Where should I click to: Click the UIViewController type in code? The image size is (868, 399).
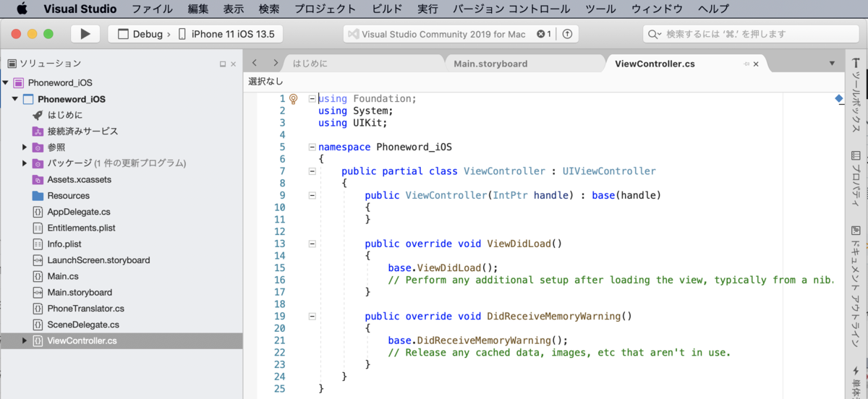(x=608, y=171)
